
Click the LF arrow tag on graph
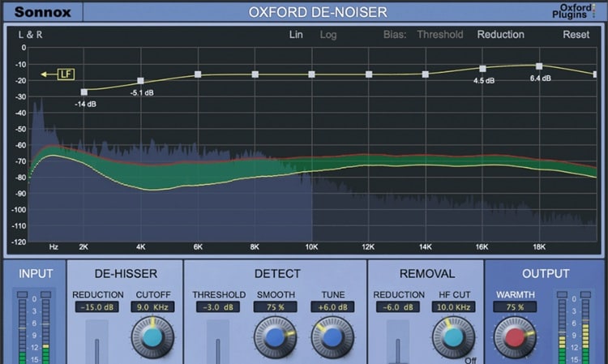(58, 74)
